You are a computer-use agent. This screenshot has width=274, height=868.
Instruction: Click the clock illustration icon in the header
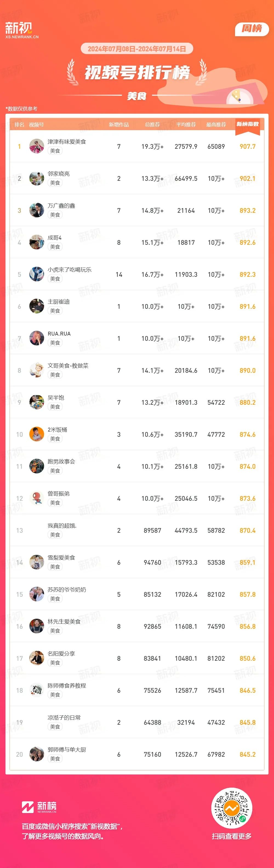(x=239, y=97)
